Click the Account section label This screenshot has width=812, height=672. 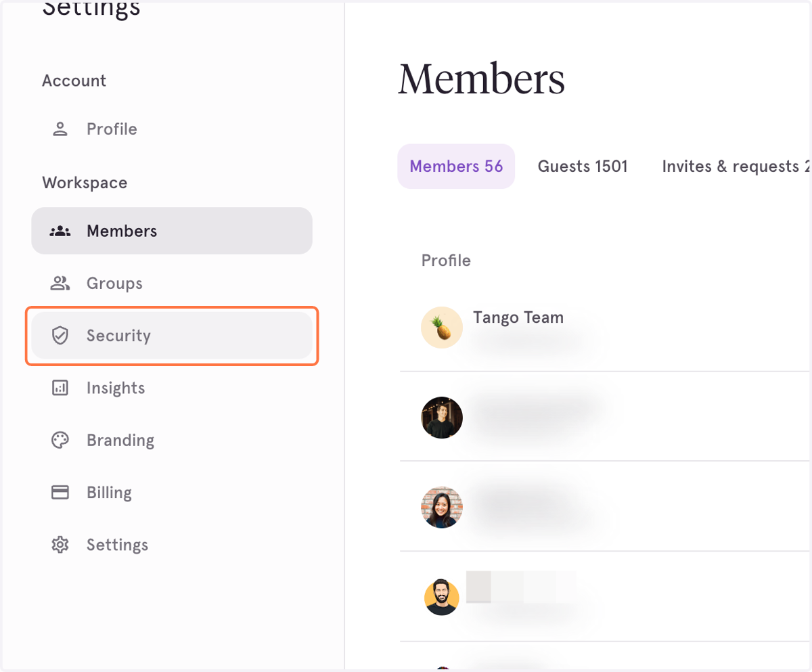pyautogui.click(x=74, y=81)
